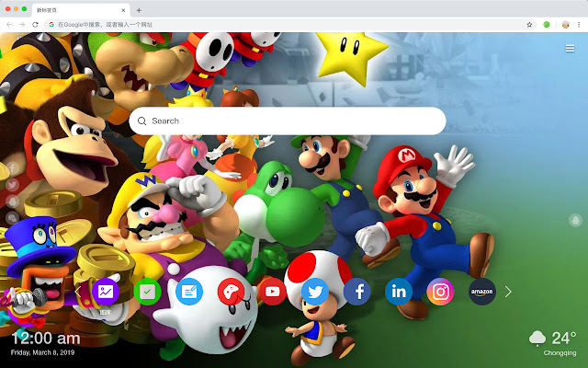Share via faded WeChat side icon

(x=12, y=218)
